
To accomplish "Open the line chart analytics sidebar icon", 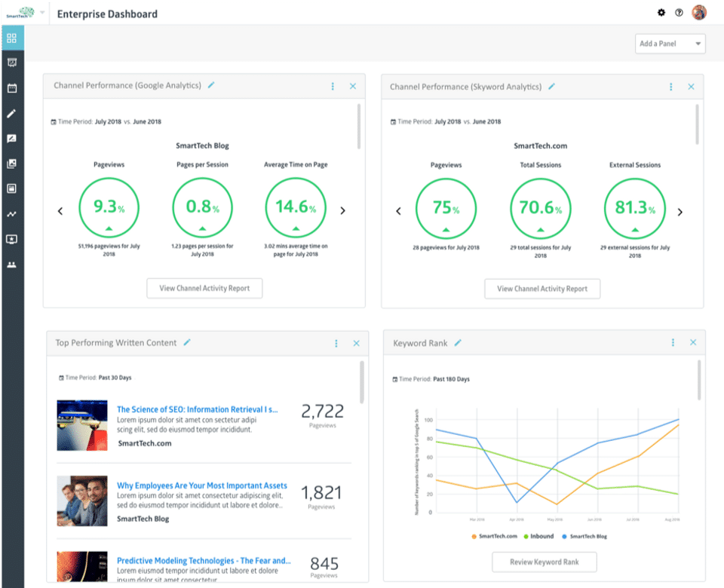I will (x=11, y=214).
